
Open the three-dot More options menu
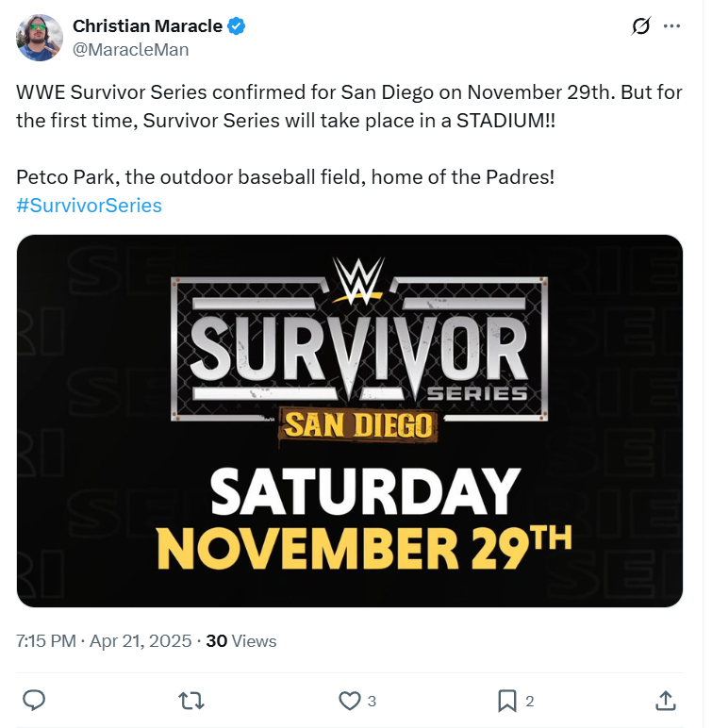pos(671,26)
